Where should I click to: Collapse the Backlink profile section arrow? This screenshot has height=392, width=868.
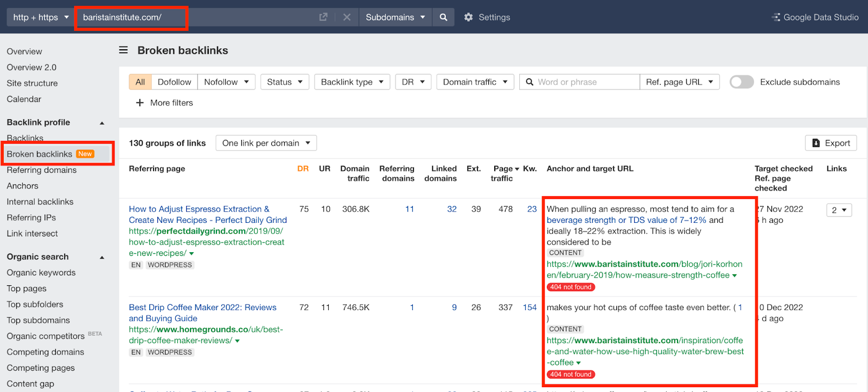coord(102,123)
